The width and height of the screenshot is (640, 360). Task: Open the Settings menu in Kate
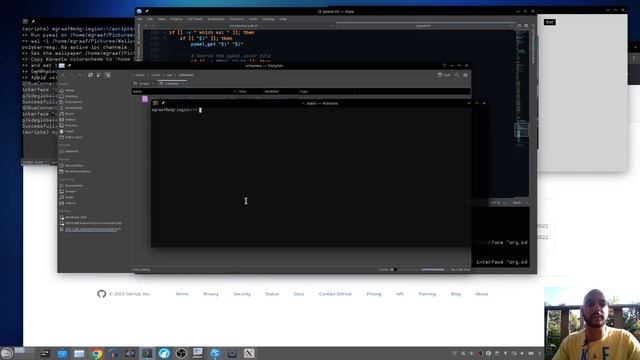[268, 19]
